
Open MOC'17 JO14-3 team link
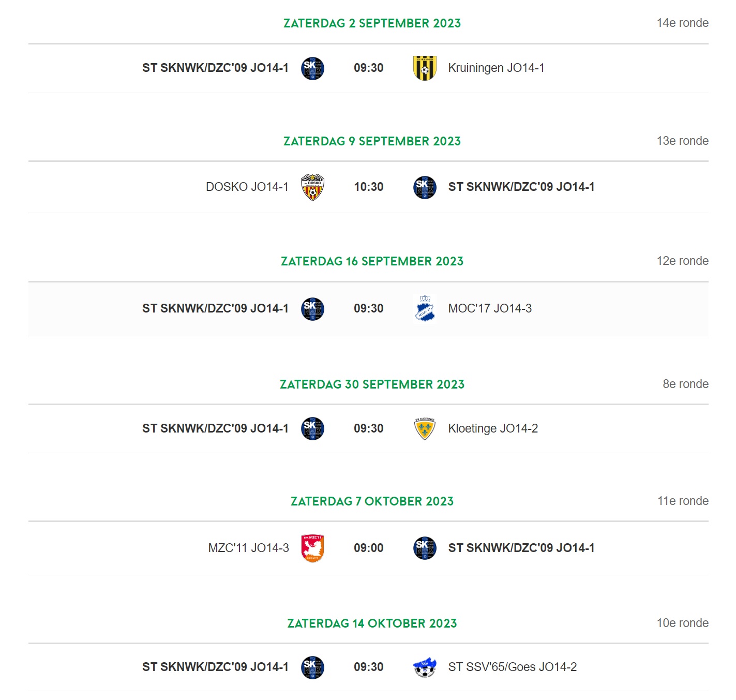coord(490,308)
